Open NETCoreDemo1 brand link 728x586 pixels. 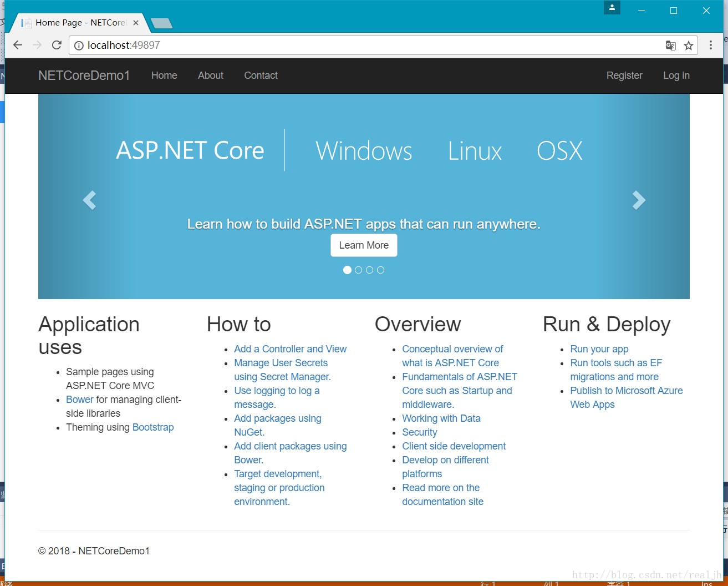coord(84,75)
